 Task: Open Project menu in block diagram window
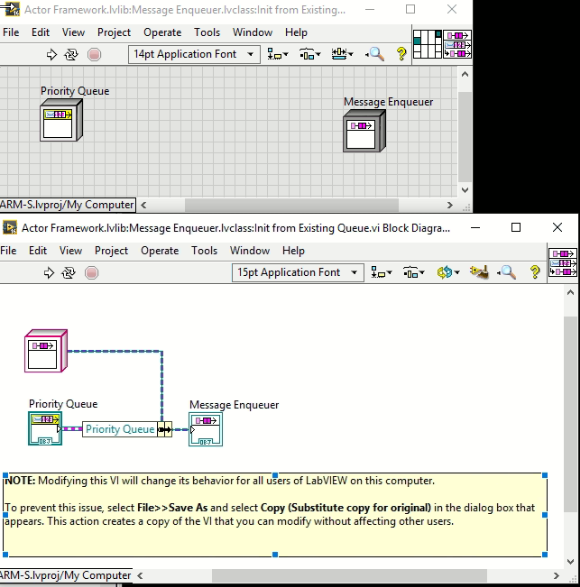pyautogui.click(x=111, y=250)
